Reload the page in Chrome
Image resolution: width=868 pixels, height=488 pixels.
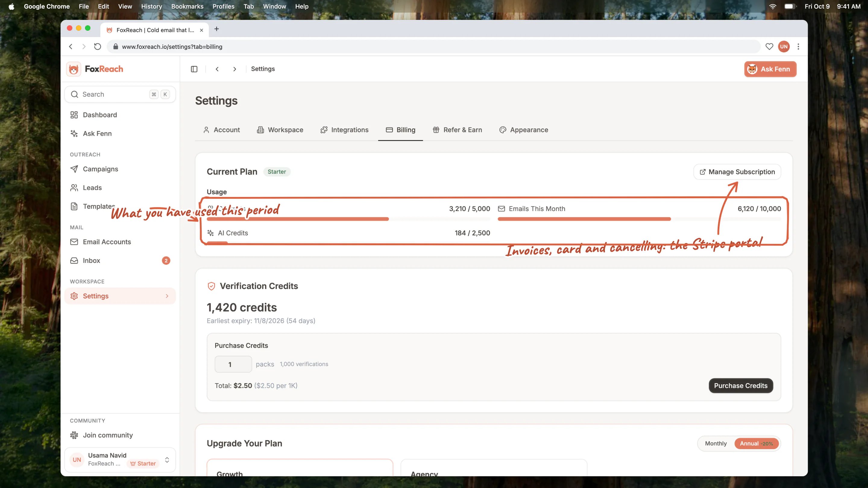(x=97, y=46)
